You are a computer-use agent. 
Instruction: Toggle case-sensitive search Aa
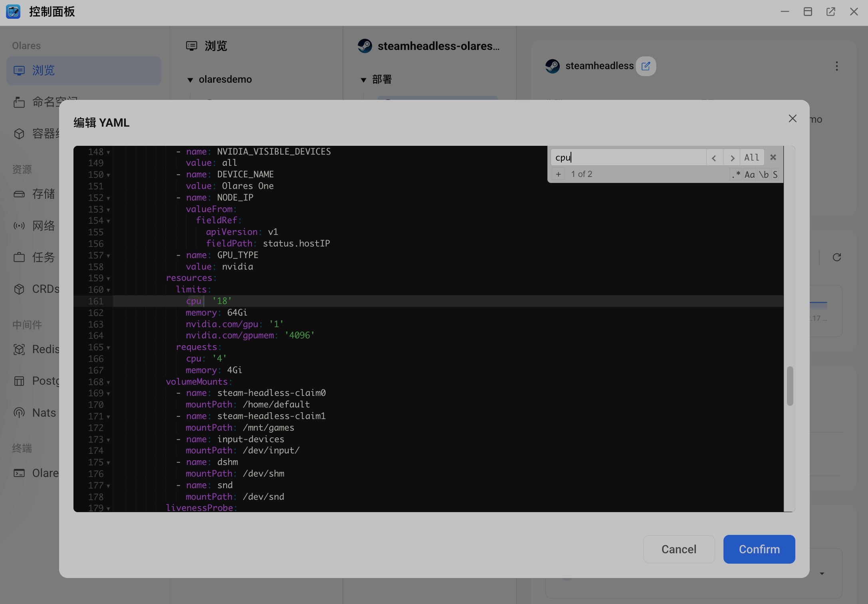click(749, 175)
